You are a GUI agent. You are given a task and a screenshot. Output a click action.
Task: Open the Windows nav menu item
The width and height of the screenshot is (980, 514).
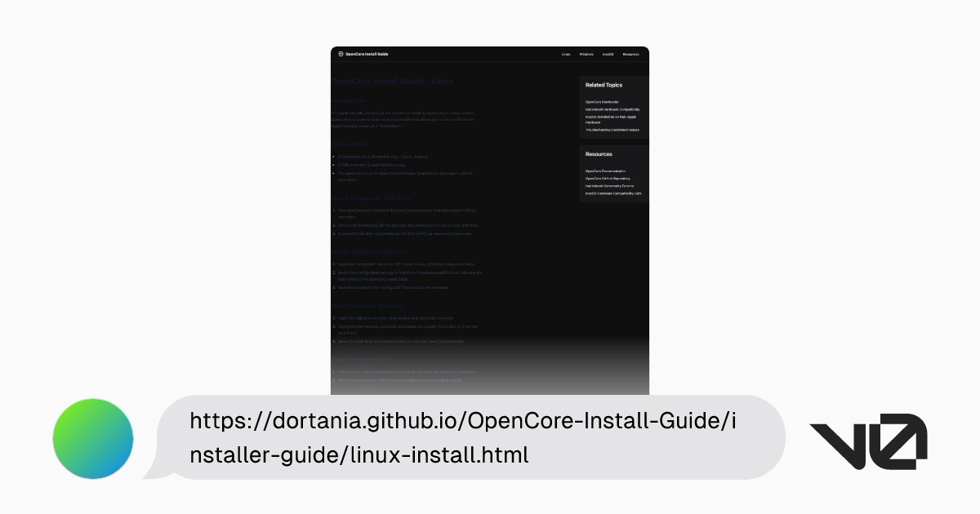click(x=586, y=54)
